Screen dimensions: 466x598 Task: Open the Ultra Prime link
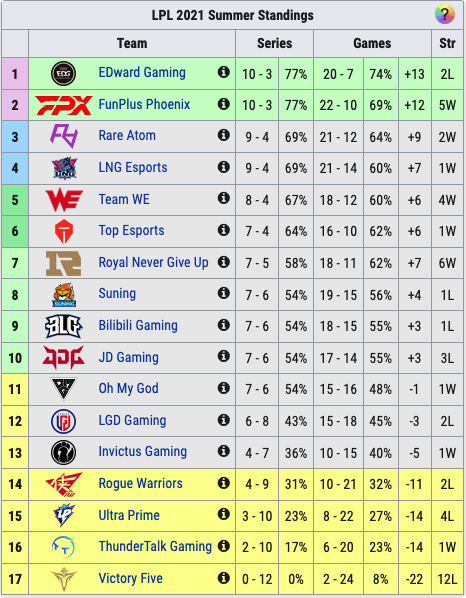point(129,515)
